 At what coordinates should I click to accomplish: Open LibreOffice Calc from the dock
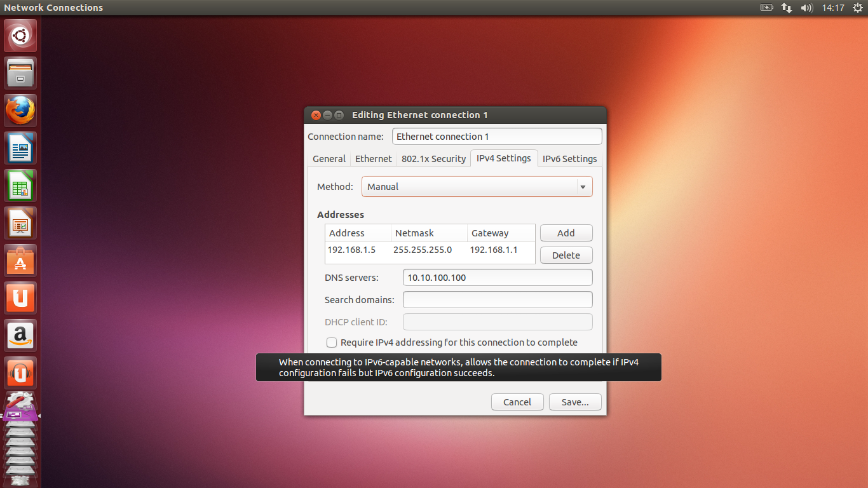(20, 185)
